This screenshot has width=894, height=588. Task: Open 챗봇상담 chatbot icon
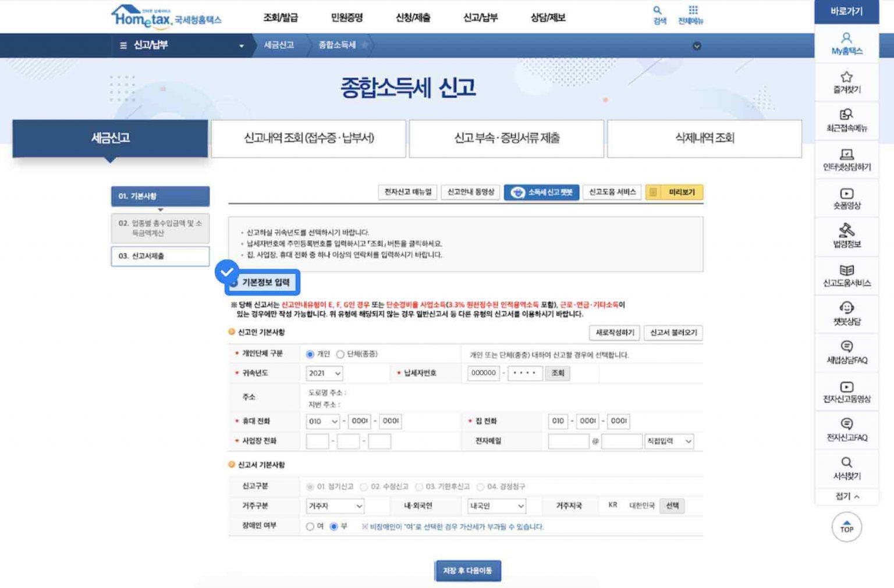(x=846, y=308)
